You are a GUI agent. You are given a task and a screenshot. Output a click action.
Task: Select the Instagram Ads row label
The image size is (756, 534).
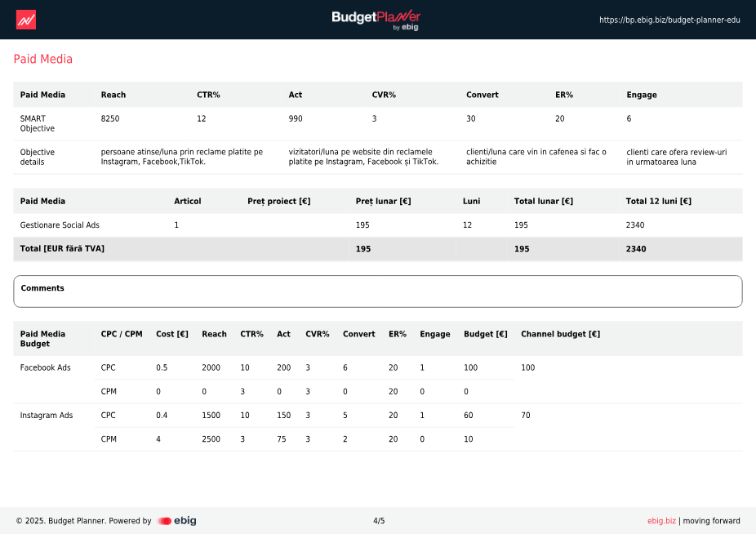point(47,416)
